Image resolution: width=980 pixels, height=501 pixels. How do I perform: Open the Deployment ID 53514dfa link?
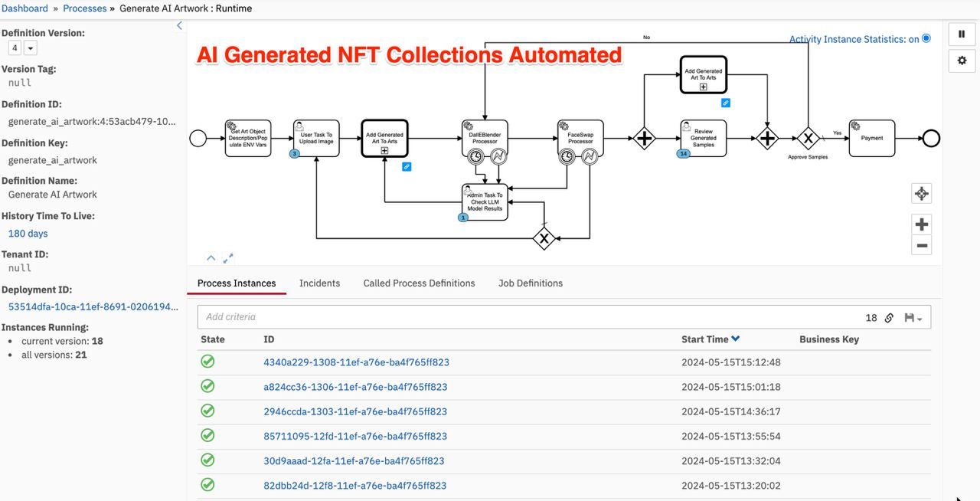(x=93, y=306)
